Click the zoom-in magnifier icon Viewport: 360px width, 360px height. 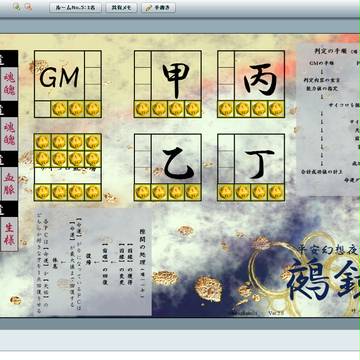(17, 7)
